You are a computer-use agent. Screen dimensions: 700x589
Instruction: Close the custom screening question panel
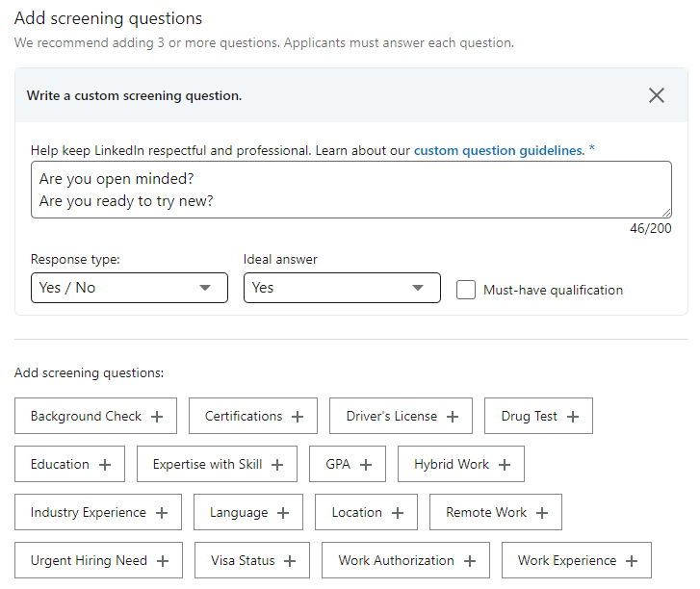click(657, 95)
